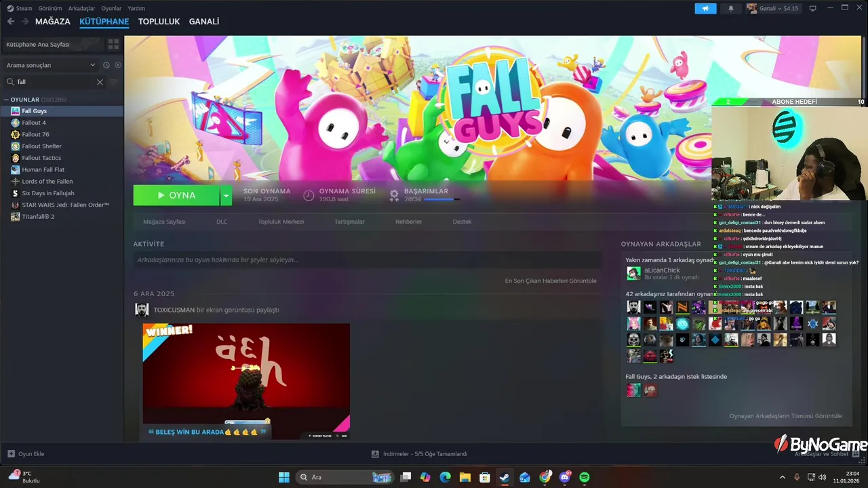Click the forward navigation arrow
This screenshot has height=488, width=868.
point(25,22)
